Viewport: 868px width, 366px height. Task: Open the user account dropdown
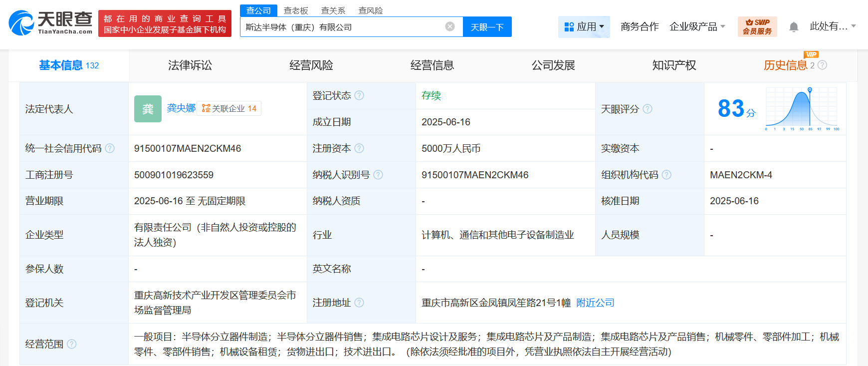832,26
